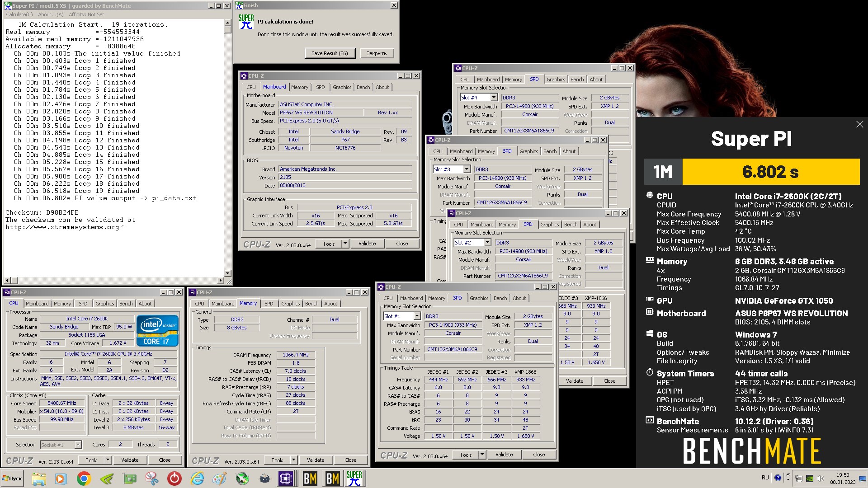Open the Пуск start button
The image size is (868, 488).
point(13,479)
